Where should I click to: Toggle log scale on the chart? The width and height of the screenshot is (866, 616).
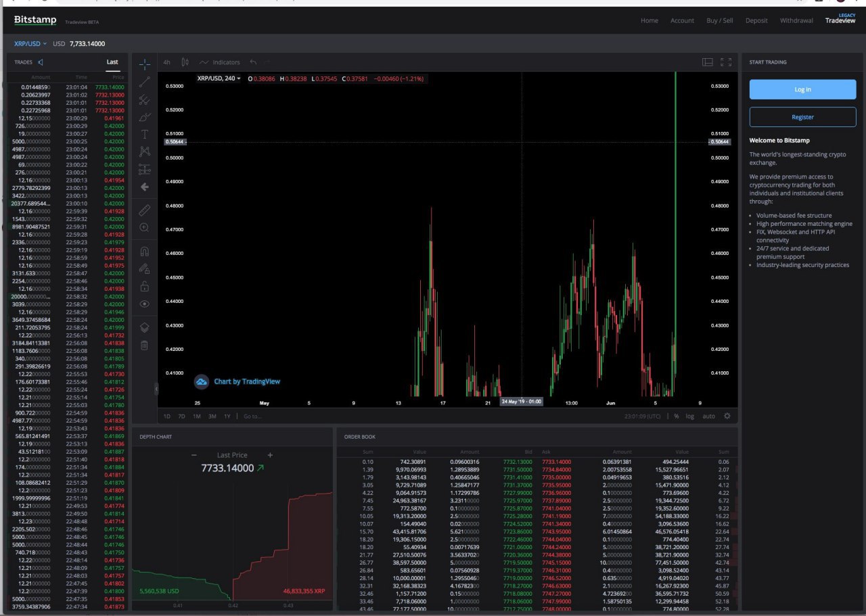click(689, 416)
